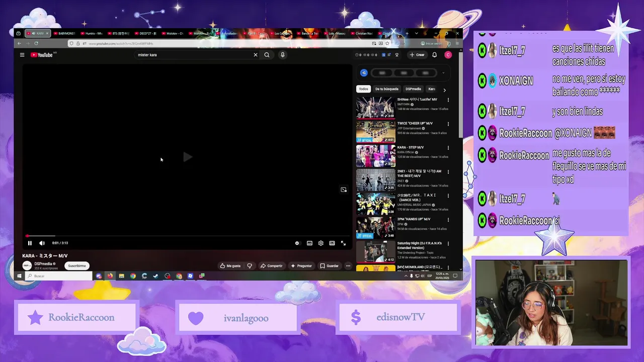This screenshot has width=644, height=362.
Task: Select the Kara filter chip
Action: (432, 89)
